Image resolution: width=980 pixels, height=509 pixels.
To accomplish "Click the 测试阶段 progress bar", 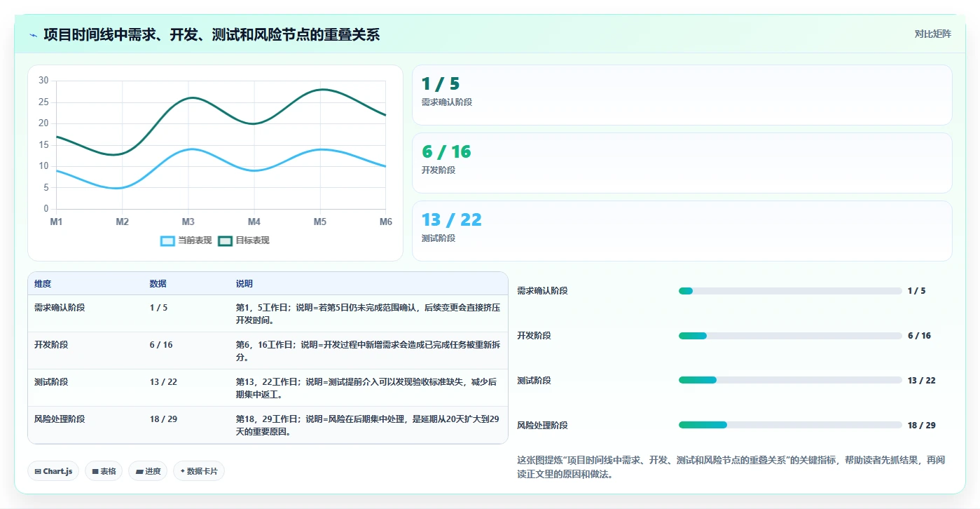I will pyautogui.click(x=790, y=380).
